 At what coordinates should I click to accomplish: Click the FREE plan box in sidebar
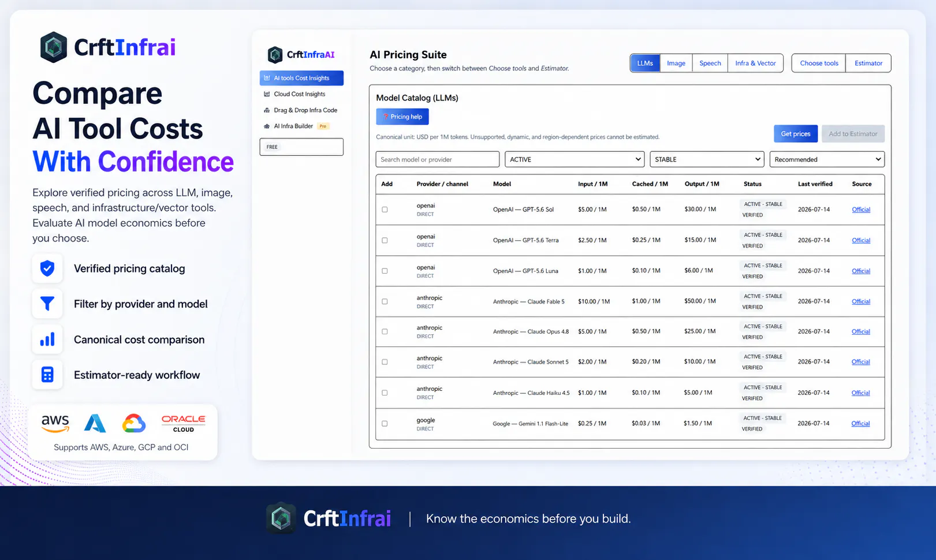tap(301, 147)
